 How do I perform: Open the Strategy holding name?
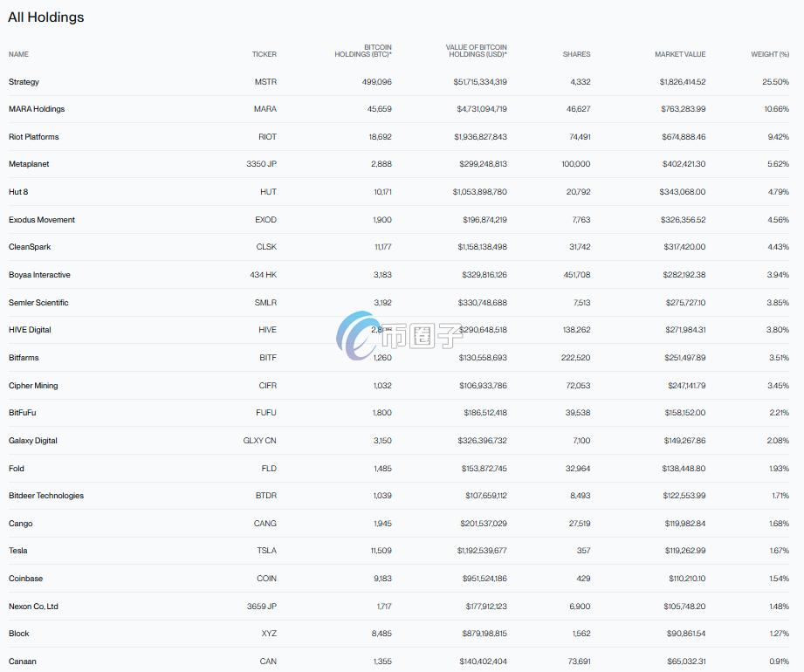[24, 82]
